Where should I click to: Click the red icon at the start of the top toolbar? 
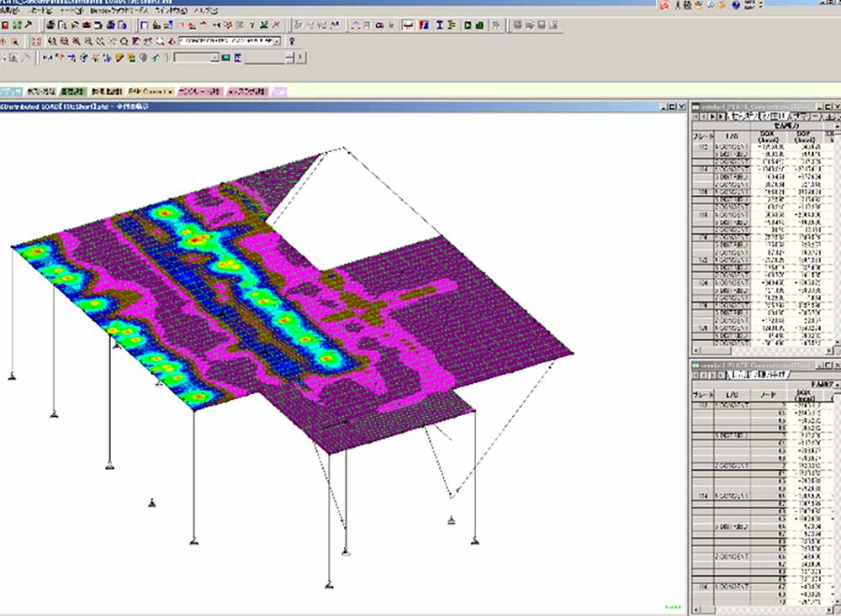point(5,24)
